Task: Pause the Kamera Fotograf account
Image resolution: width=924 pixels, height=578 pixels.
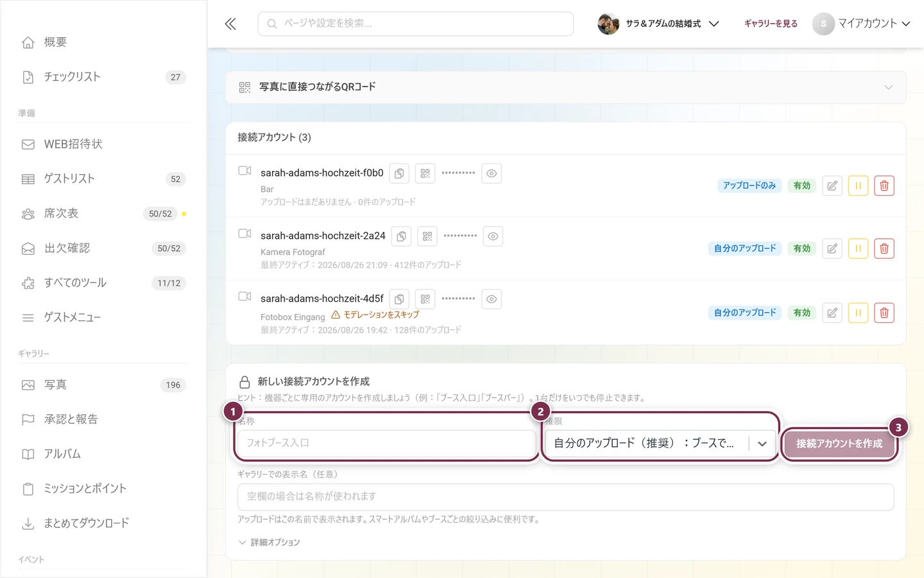Action: tap(858, 249)
